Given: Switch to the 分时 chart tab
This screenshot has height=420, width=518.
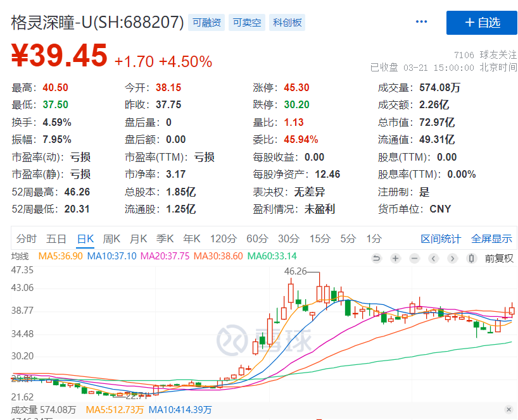Looking at the screenshot, I should pos(26,238).
